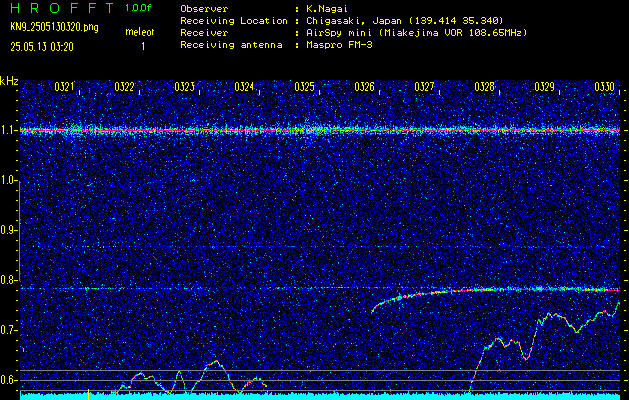Click the 0.9 kHz axis label
Viewport: 629px width, 400px height.
click(7, 230)
